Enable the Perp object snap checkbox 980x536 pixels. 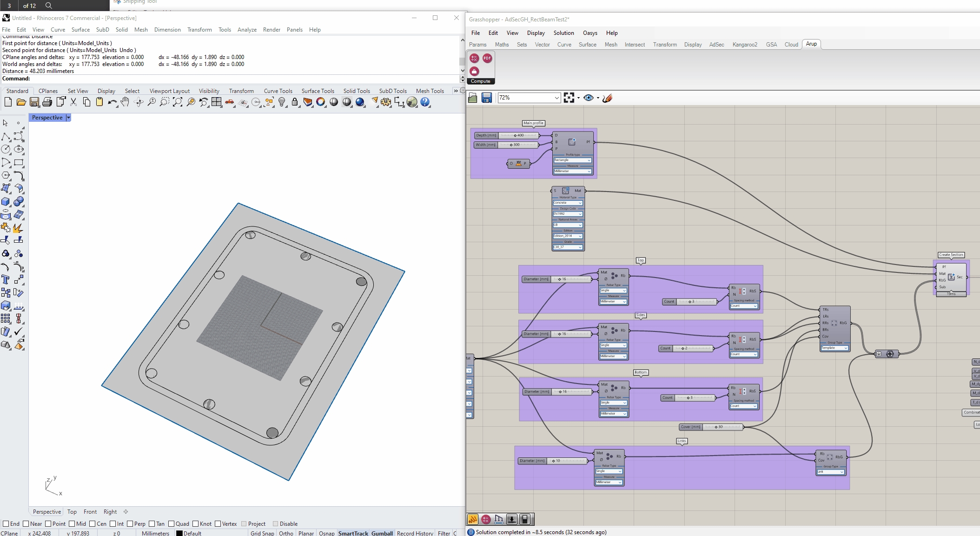[x=130, y=524]
